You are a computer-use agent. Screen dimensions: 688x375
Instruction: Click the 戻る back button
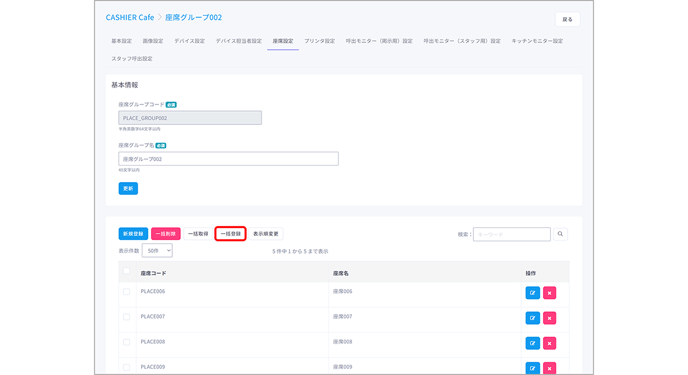click(567, 19)
